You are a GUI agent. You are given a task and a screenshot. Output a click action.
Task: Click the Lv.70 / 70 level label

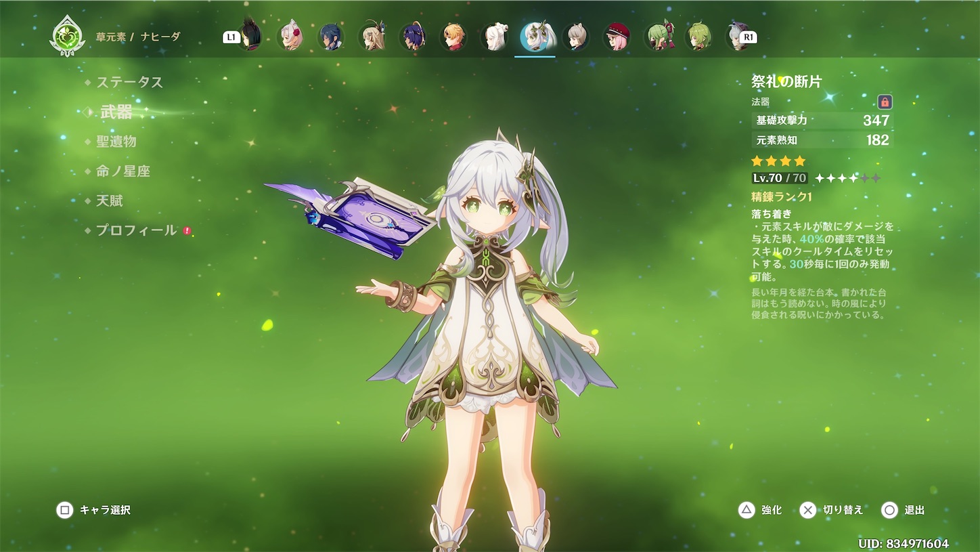pyautogui.click(x=779, y=178)
